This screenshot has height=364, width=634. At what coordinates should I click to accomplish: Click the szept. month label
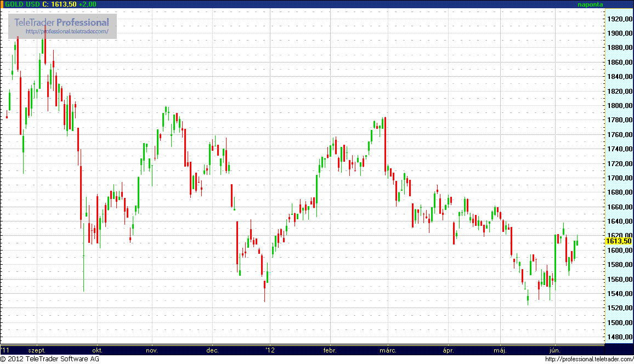(x=37, y=351)
